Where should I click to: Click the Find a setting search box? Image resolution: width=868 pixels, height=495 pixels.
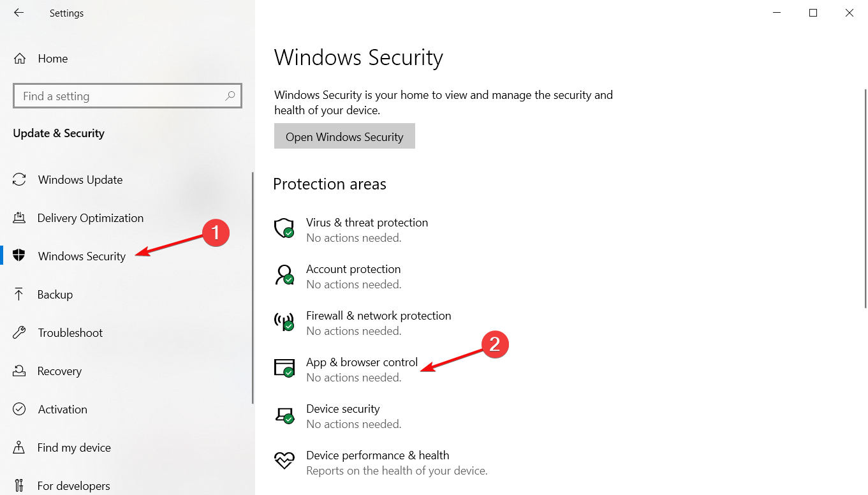[121, 96]
